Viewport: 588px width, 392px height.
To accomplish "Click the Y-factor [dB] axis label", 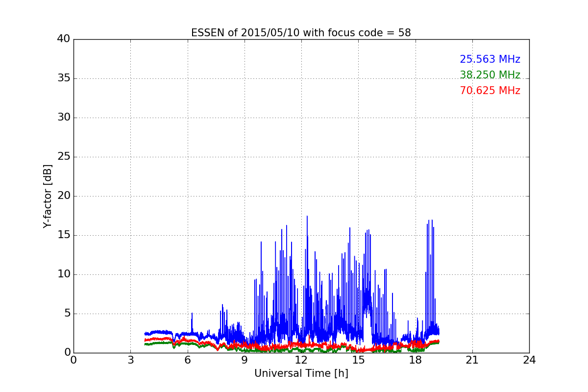I will coord(48,196).
